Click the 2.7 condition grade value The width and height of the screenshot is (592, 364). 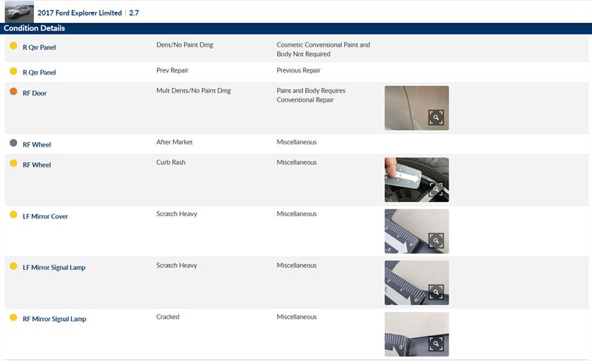[134, 13]
